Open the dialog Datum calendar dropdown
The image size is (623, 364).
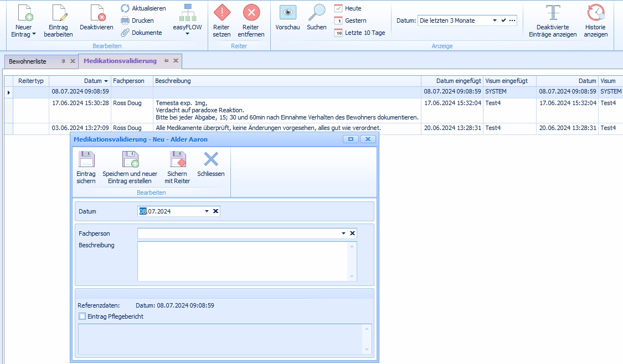pos(207,211)
